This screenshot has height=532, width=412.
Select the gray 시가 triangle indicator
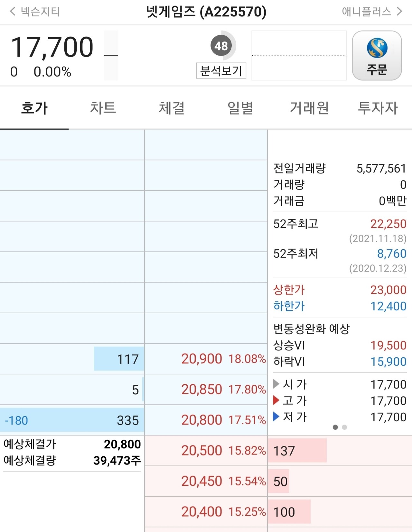click(276, 384)
